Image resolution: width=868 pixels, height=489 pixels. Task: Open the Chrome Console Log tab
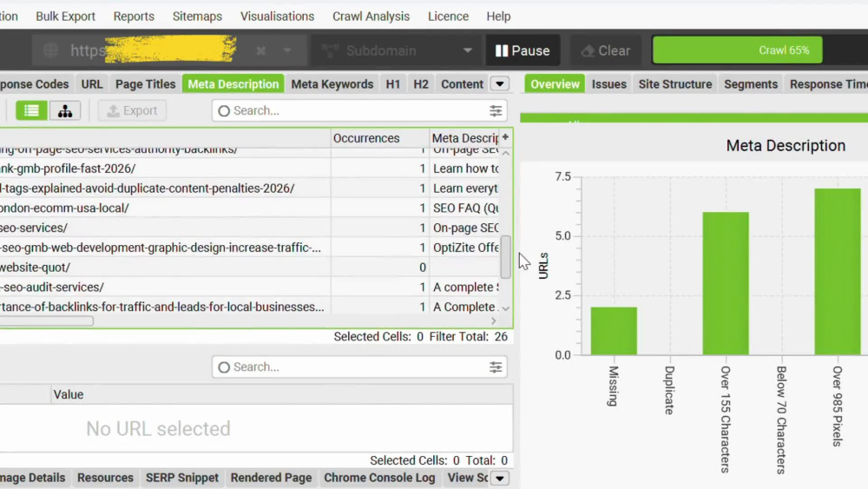click(379, 478)
